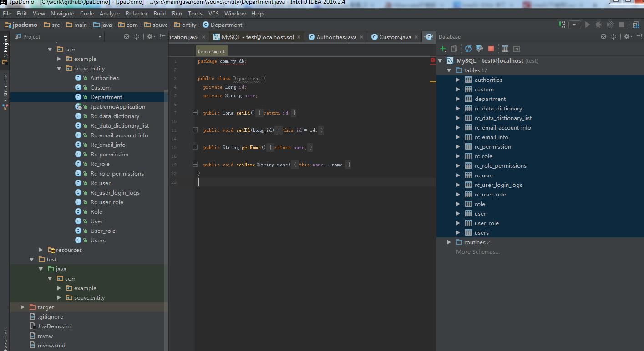This screenshot has width=644, height=351.
Task: Select Rc_user_login_logs class in project tree
Action: click(x=115, y=193)
